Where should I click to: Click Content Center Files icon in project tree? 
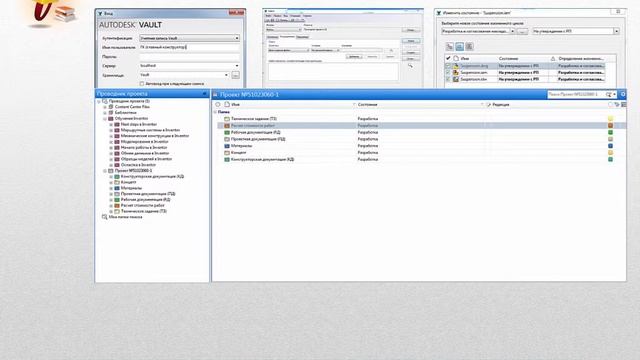[x=111, y=107]
